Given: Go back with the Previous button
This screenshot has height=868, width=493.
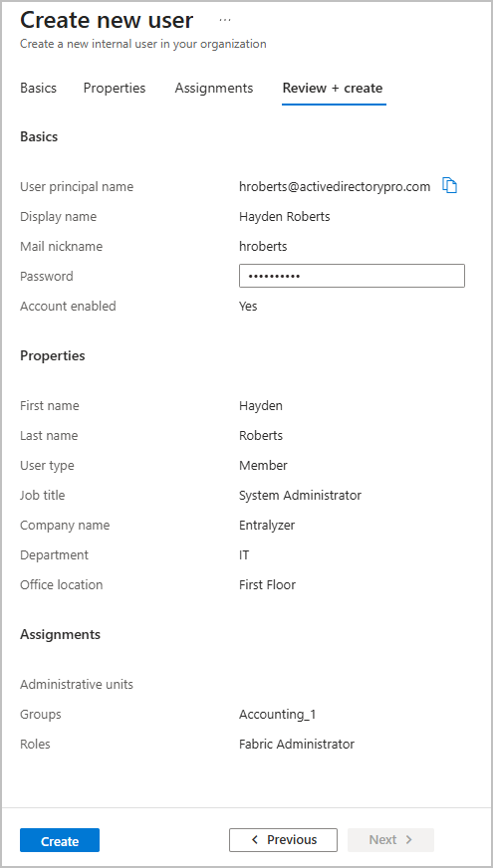Looking at the screenshot, I should click(x=283, y=840).
